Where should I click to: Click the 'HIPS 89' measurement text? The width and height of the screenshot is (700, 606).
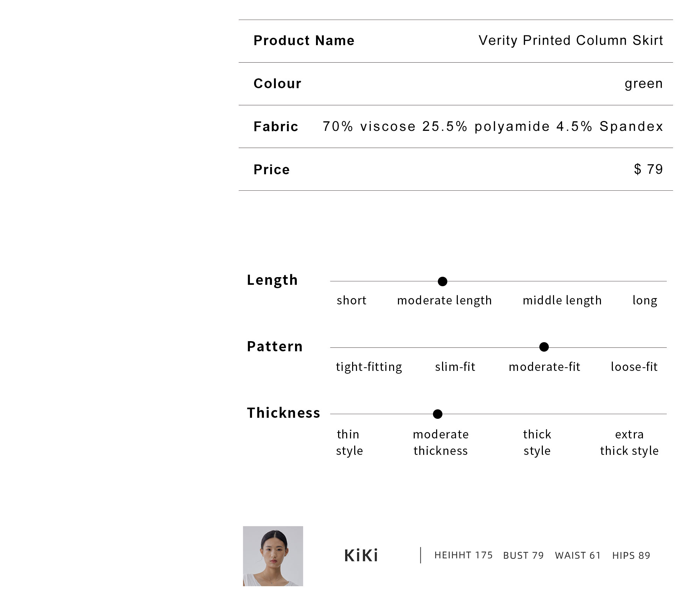(x=631, y=556)
